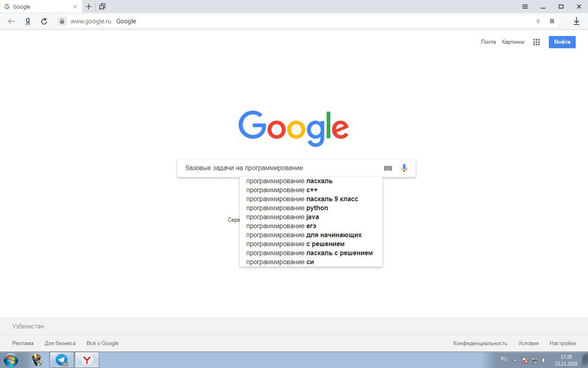The image size is (588, 368).
Task: Open Telegram from the taskbar
Action: pyautogui.click(x=62, y=360)
